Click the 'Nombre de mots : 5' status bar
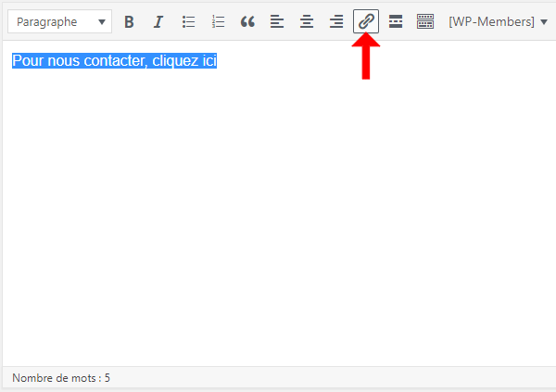The image size is (556, 392). [x=61, y=378]
